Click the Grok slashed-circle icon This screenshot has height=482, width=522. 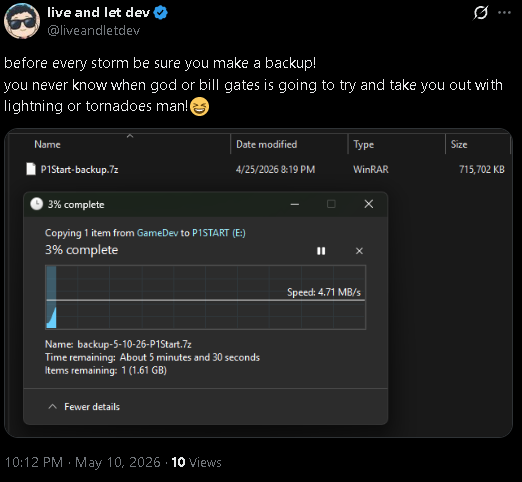point(480,13)
